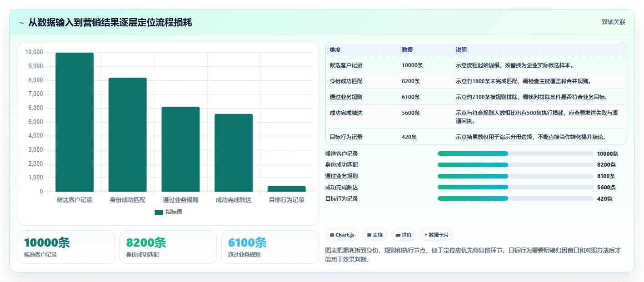The height and width of the screenshot is (282, 644).
Task: Open the 10000条 候选客户记录 stat card
Action: [66, 247]
